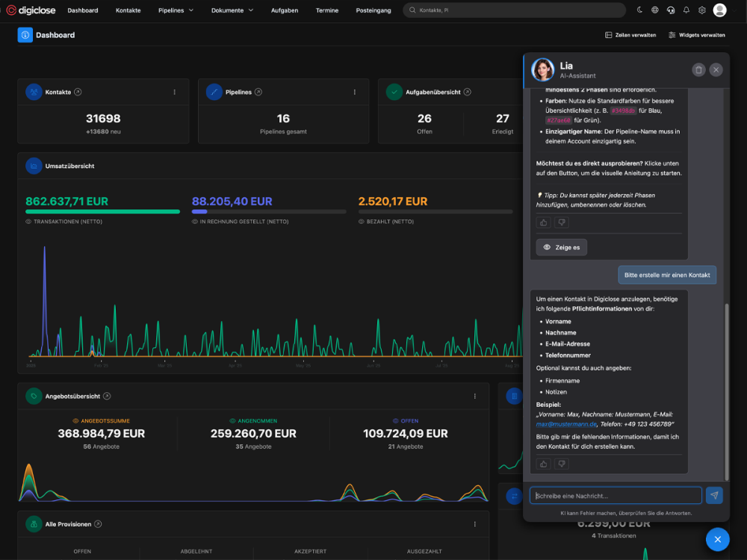Click Zeilen verwalten button
Image resolution: width=747 pixels, height=560 pixels.
[630, 35]
